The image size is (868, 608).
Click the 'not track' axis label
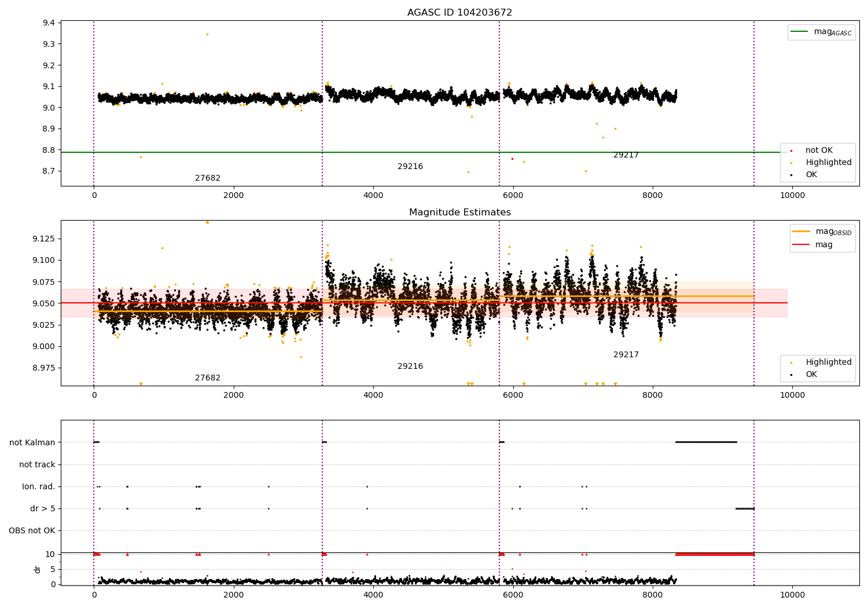click(37, 465)
